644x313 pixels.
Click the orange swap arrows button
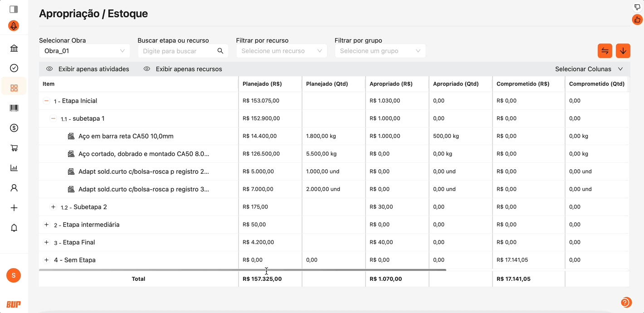pyautogui.click(x=605, y=51)
